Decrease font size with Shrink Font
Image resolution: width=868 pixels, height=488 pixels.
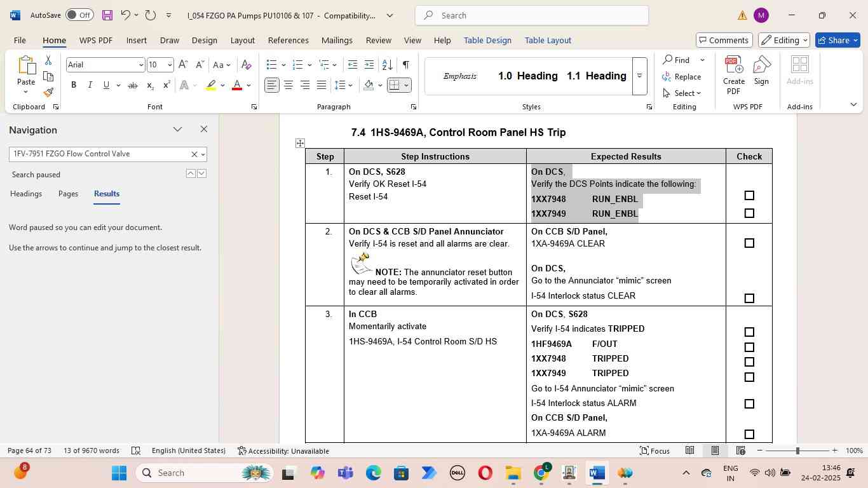point(200,65)
